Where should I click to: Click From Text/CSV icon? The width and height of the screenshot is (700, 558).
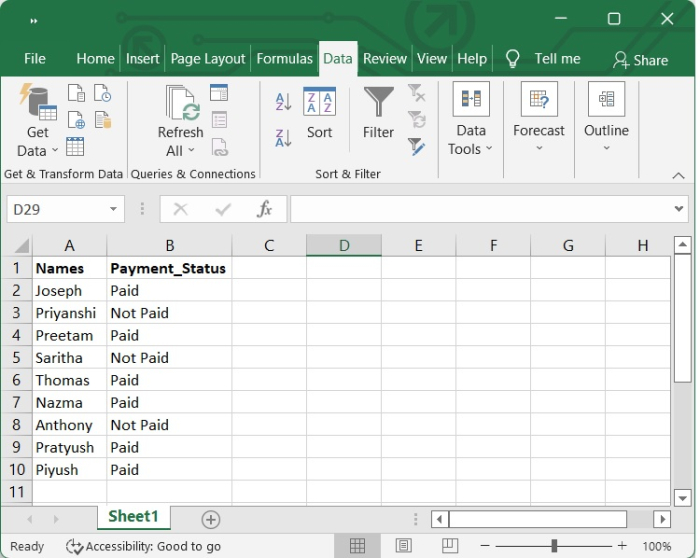(76, 93)
